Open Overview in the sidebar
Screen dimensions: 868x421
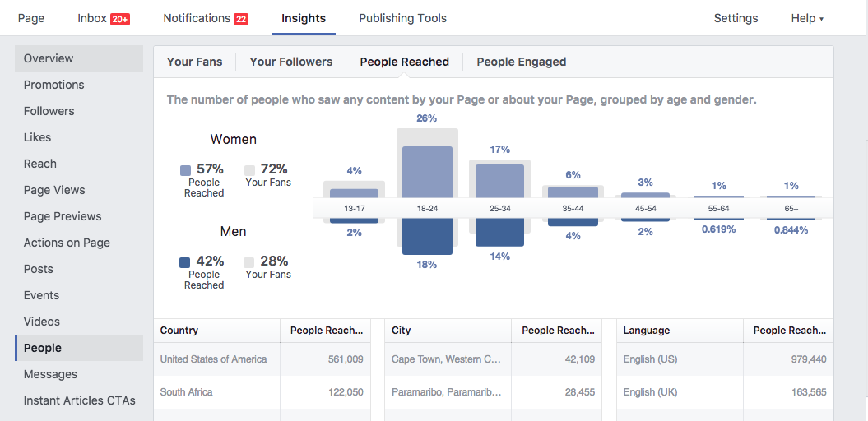49,58
